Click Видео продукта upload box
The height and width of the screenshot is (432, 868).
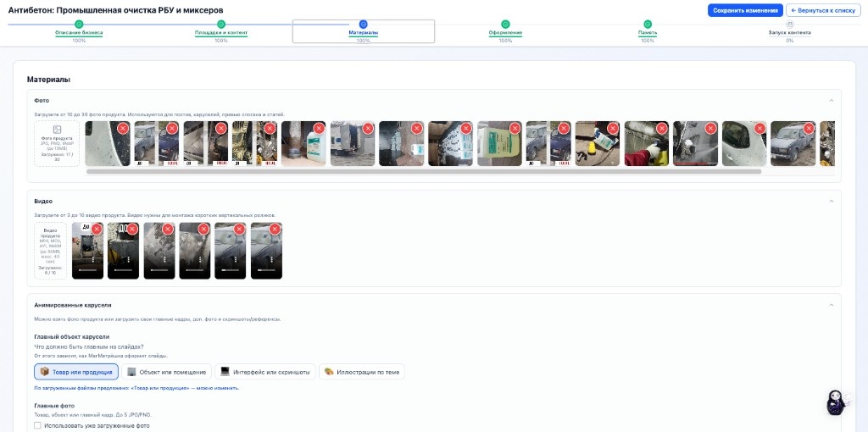[50, 251]
